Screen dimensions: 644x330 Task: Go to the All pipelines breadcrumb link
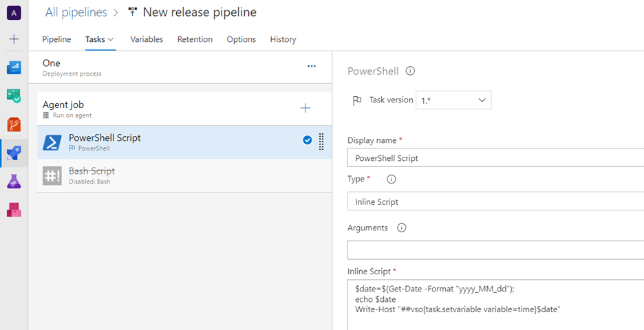click(76, 12)
